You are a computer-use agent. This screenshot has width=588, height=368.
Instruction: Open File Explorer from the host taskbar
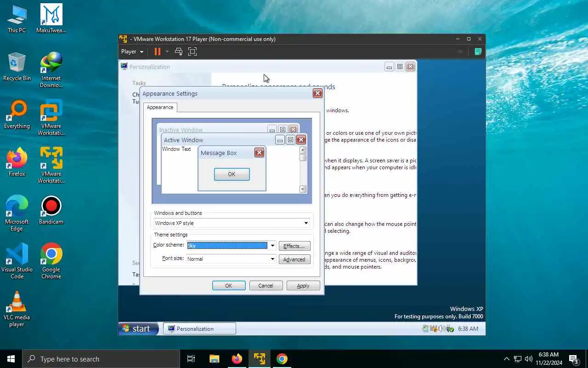(x=214, y=359)
